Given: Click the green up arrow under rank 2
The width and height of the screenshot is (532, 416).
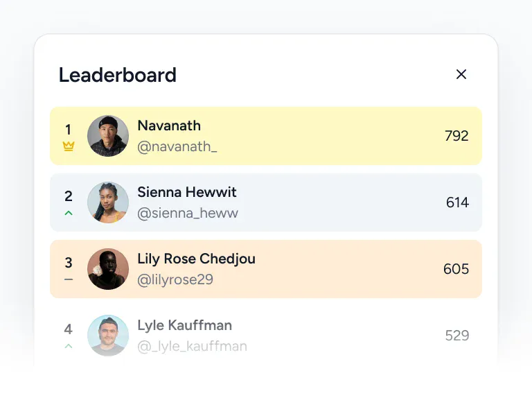Looking at the screenshot, I should 69,213.
